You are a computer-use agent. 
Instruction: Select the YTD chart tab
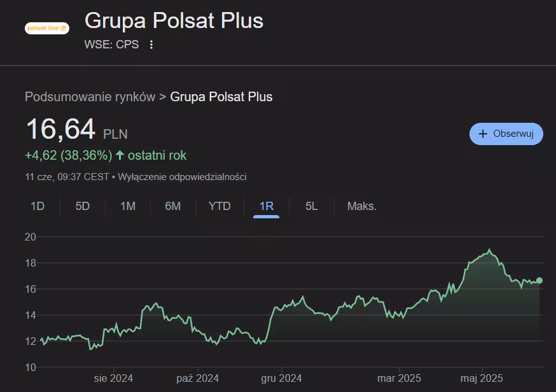(219, 206)
